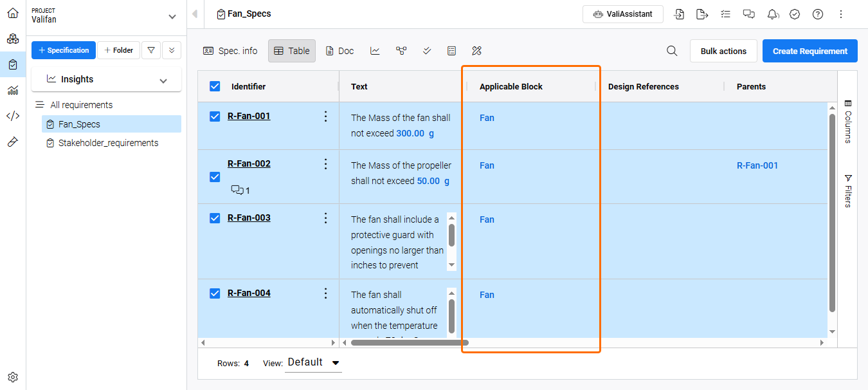The image size is (868, 390).
Task: Open the search magnifier icon
Action: 672,51
